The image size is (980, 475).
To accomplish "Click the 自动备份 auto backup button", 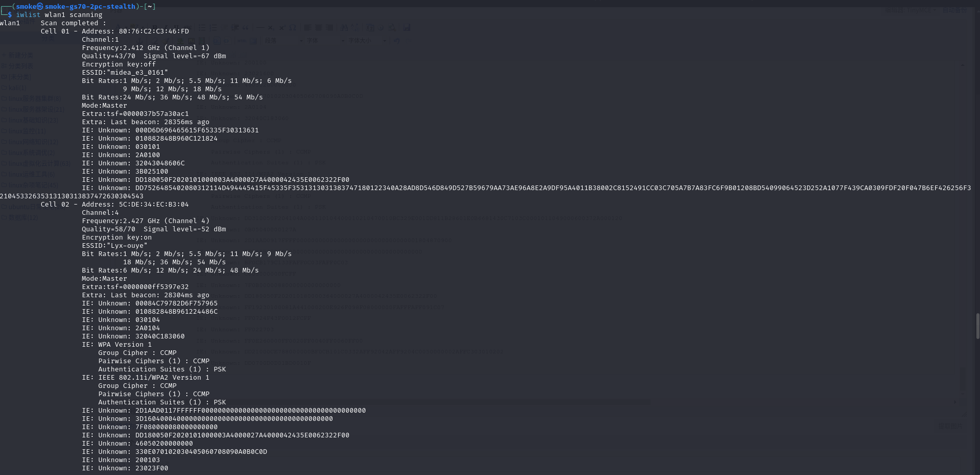I will coord(955,10).
